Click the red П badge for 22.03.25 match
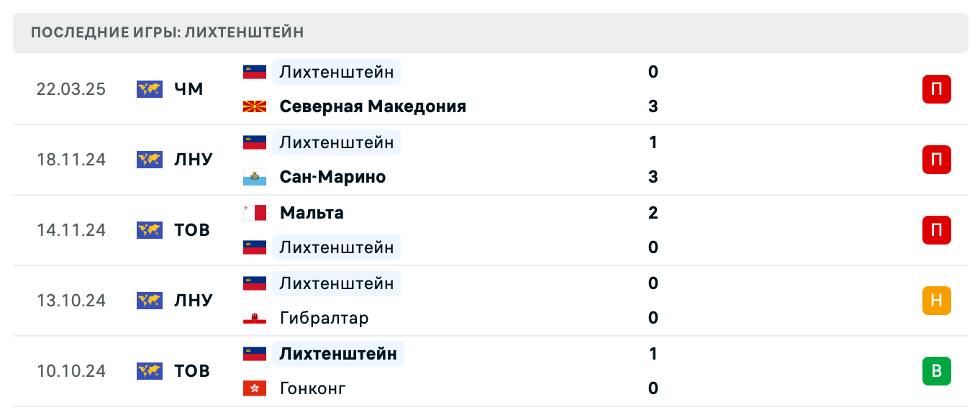 tap(936, 89)
